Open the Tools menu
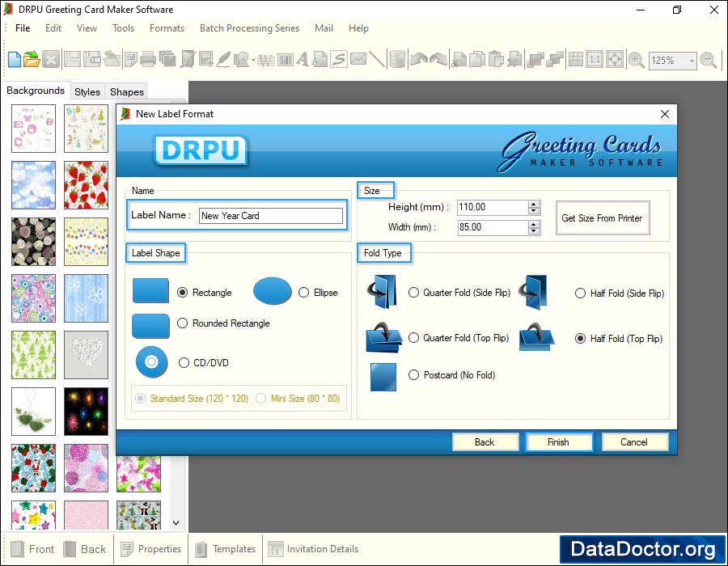Image resolution: width=728 pixels, height=566 pixels. tap(123, 28)
